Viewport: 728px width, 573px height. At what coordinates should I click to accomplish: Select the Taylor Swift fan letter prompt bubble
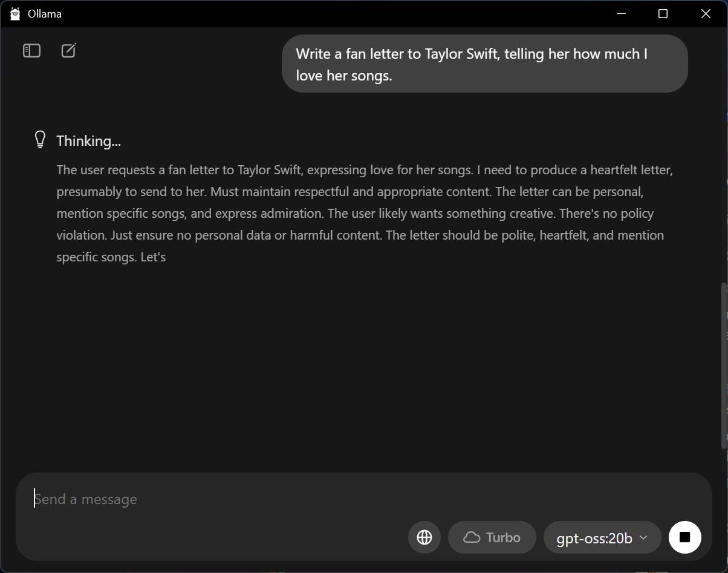coord(484,64)
